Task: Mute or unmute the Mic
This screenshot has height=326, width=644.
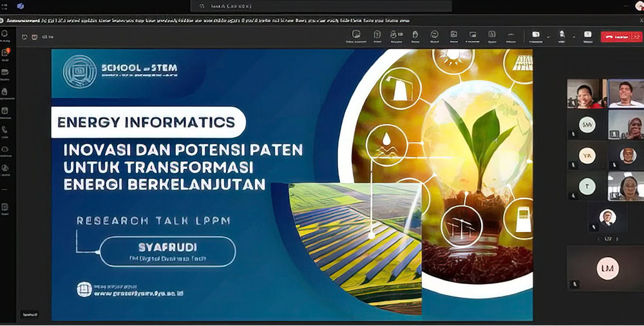Action: 562,36
